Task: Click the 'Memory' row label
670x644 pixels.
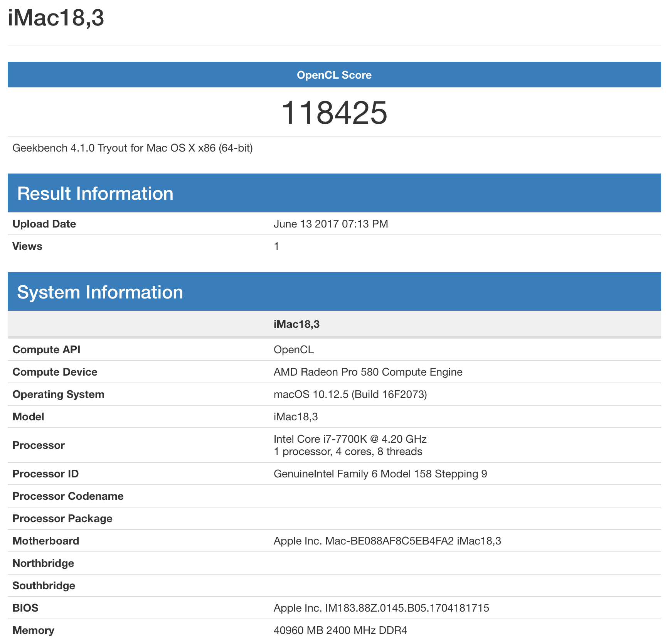Action: click(34, 631)
